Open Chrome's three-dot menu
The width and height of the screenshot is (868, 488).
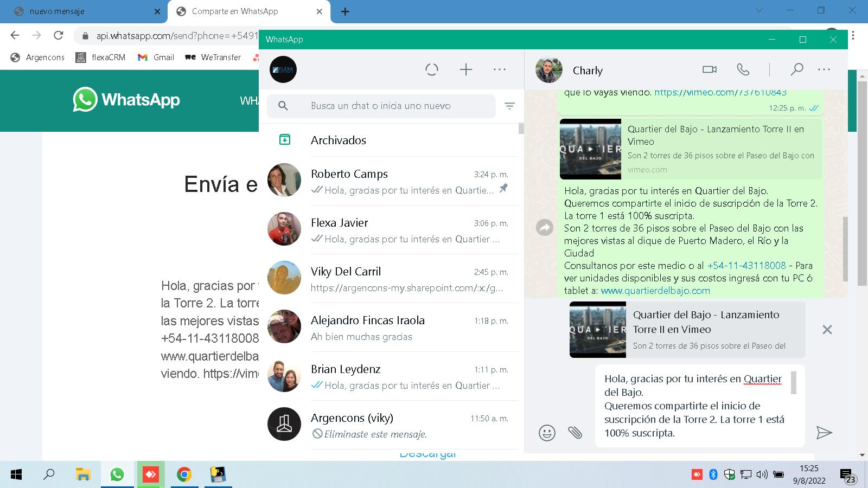click(x=853, y=35)
